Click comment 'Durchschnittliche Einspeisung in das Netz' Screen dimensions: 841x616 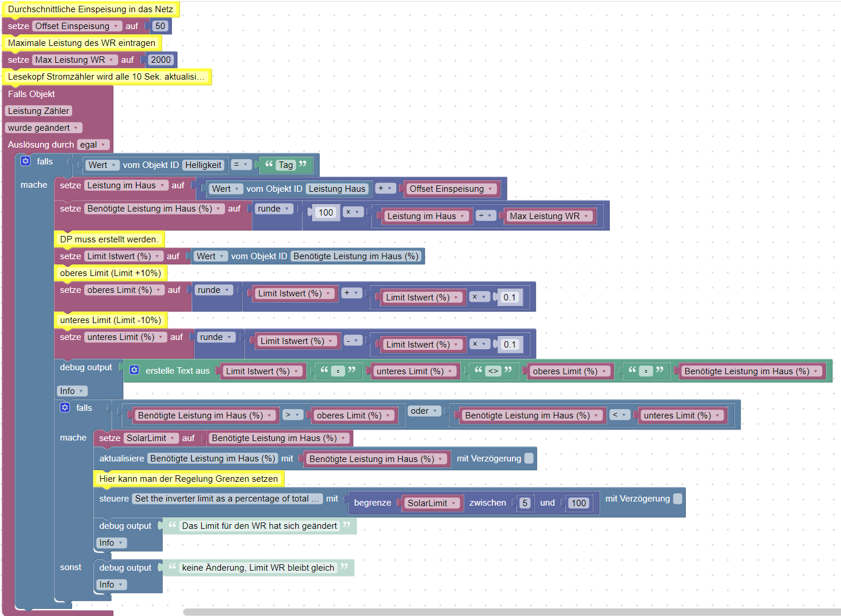point(91,9)
